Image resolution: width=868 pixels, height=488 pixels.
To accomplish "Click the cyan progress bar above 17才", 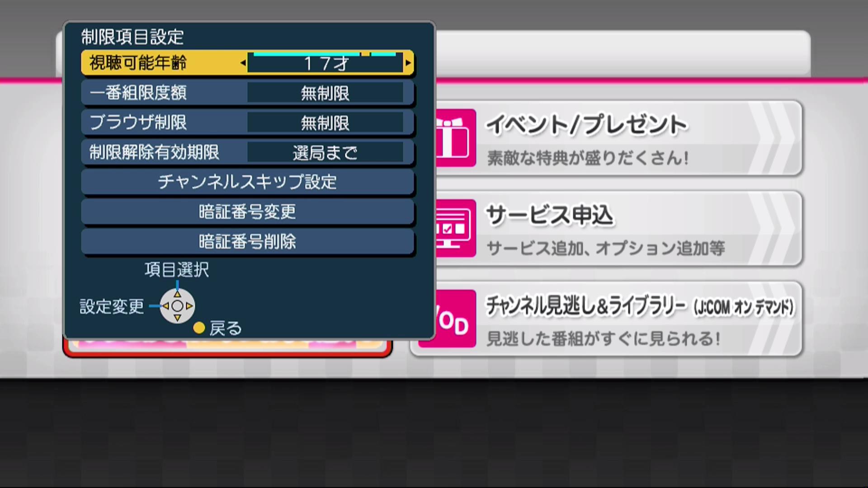I will point(325,54).
